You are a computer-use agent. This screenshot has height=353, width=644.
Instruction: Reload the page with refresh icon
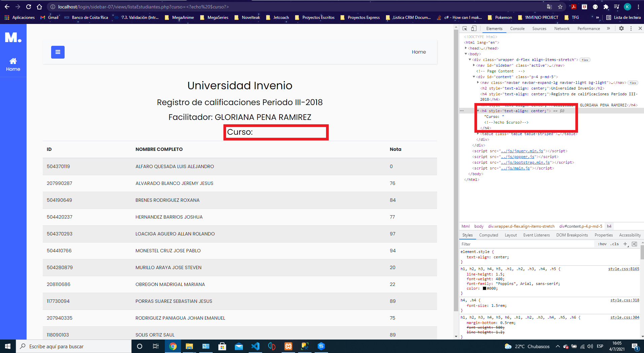(x=29, y=7)
